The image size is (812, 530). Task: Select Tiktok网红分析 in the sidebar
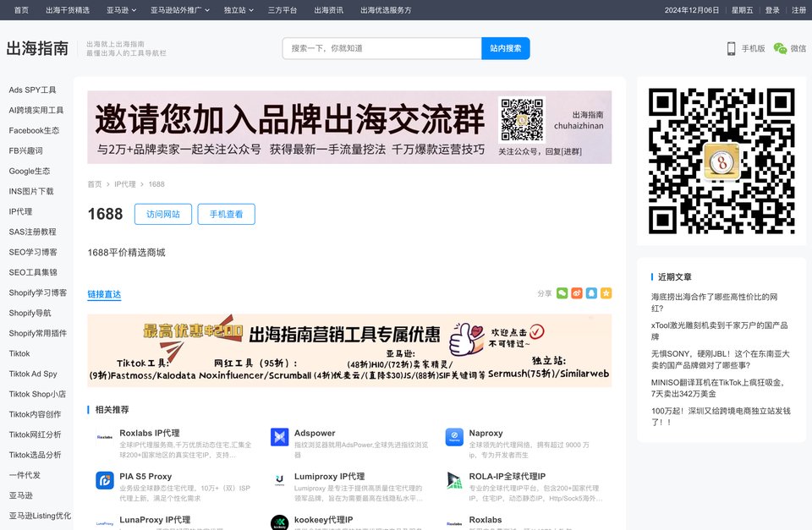35,434
